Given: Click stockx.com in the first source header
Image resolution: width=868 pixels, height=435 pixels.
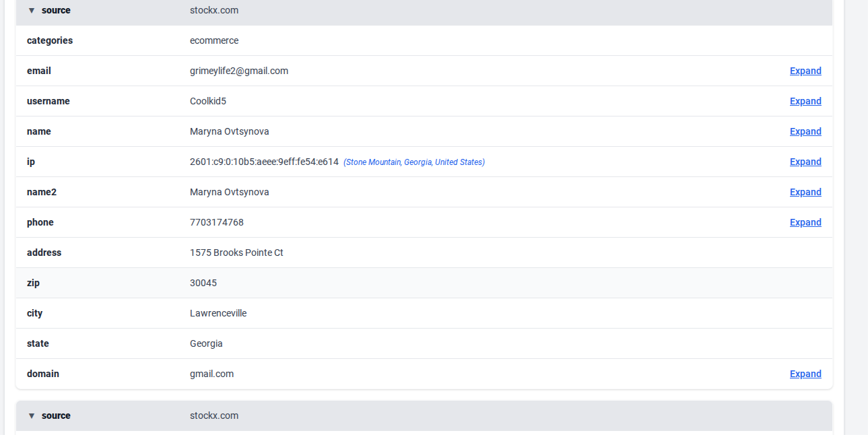Looking at the screenshot, I should click(214, 10).
